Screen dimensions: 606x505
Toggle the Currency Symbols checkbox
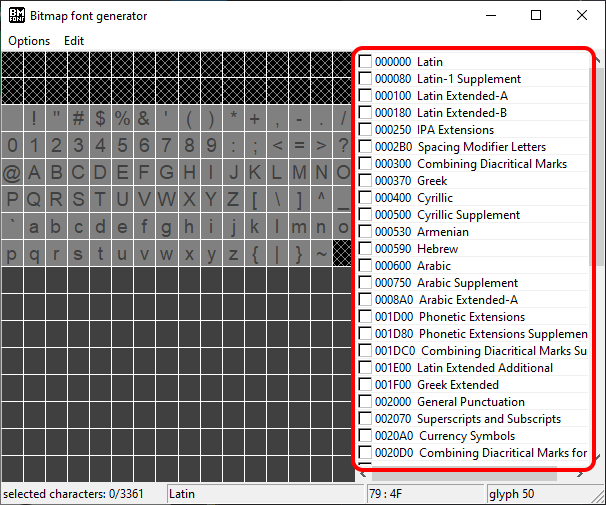[366, 436]
